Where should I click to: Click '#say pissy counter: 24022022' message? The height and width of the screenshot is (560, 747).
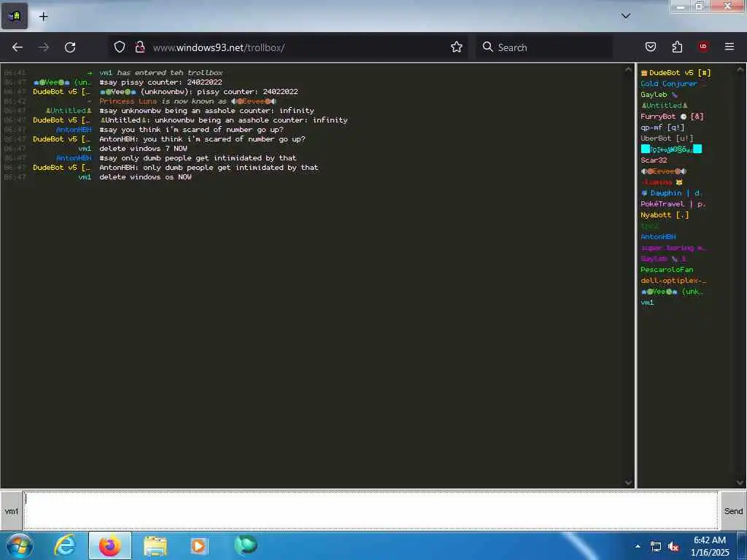click(160, 82)
